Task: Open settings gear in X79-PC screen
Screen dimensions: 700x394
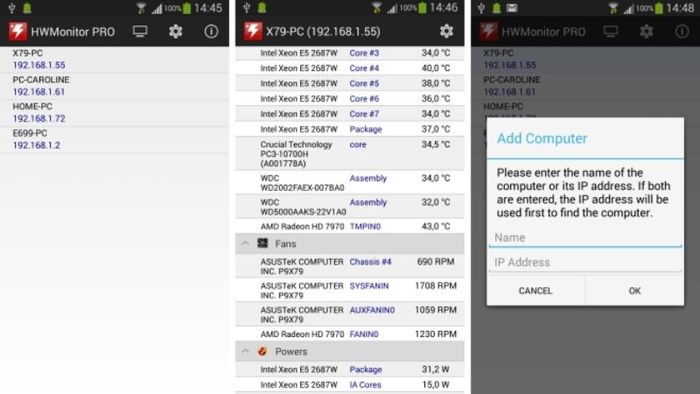Action: click(x=446, y=31)
